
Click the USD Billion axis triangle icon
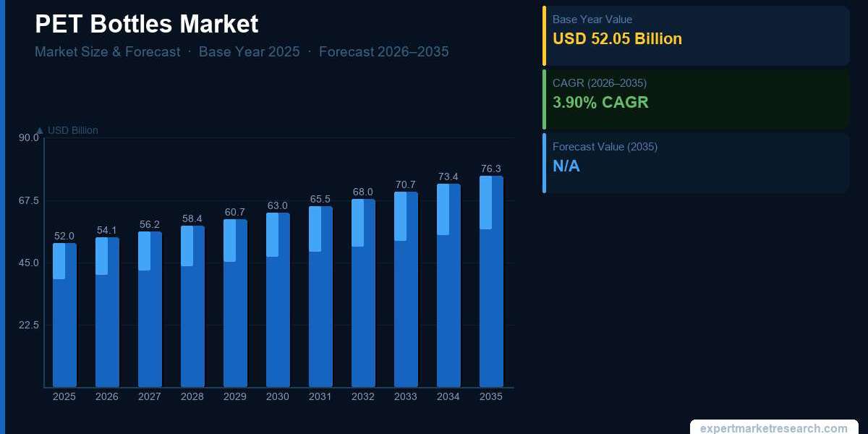(x=39, y=131)
